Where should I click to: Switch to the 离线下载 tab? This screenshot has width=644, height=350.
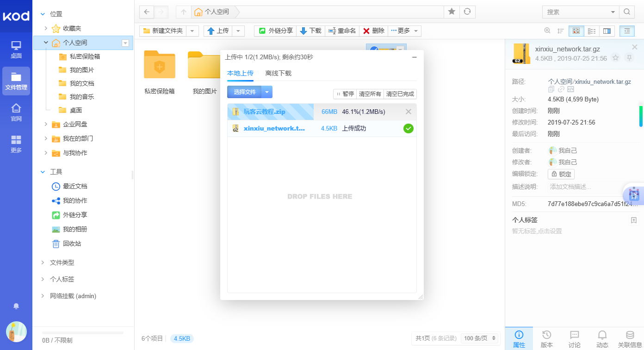click(x=278, y=73)
